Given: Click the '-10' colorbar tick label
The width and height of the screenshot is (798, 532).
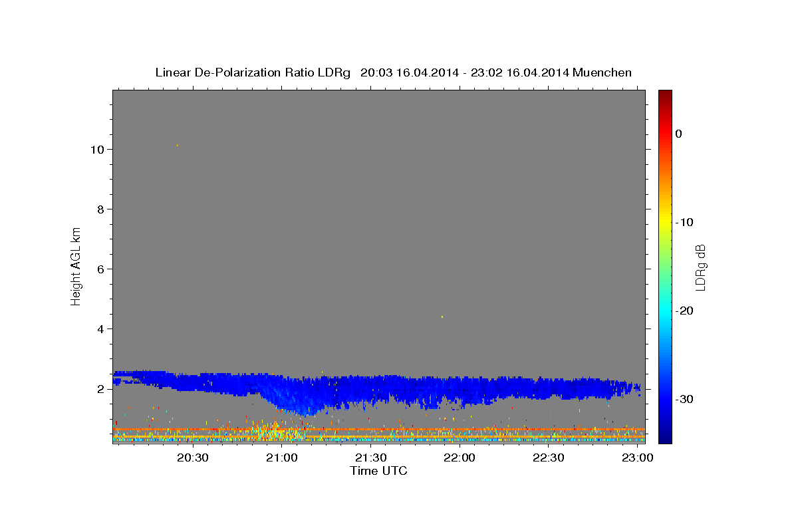Looking at the screenshot, I should pos(684,222).
